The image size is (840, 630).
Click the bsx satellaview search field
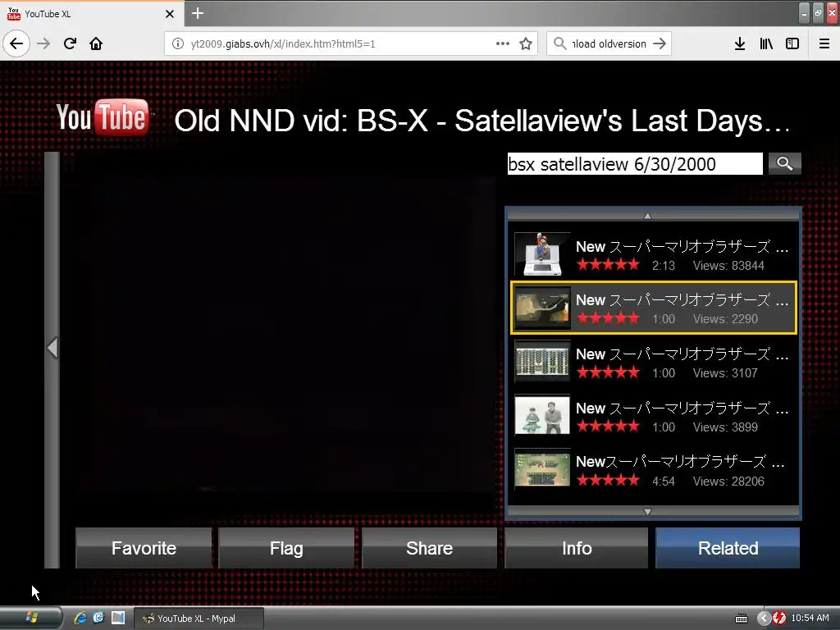(635, 164)
